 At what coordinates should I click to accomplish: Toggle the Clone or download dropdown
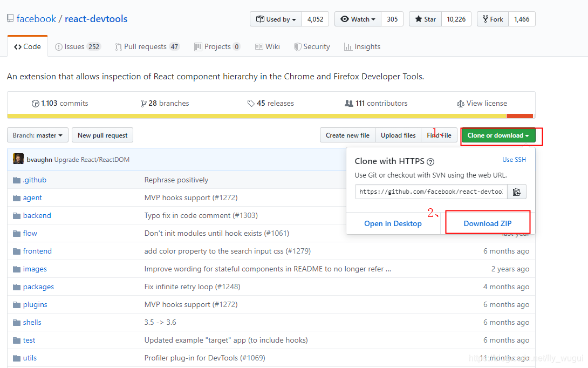(x=498, y=135)
